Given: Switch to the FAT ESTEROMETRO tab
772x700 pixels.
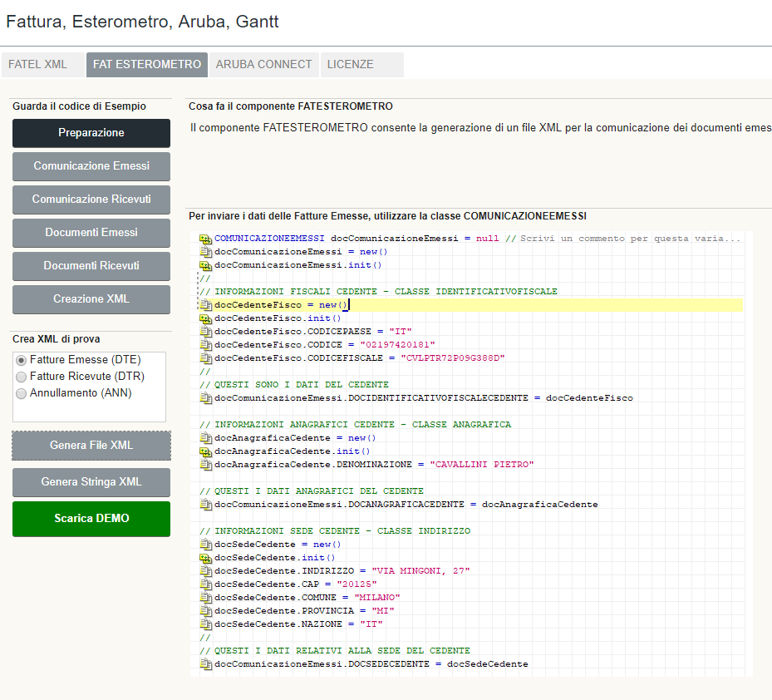Looking at the screenshot, I should (x=147, y=65).
